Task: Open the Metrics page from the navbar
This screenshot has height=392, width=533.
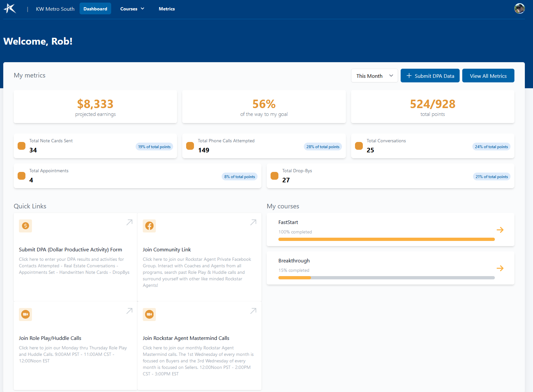Action: 167,9
